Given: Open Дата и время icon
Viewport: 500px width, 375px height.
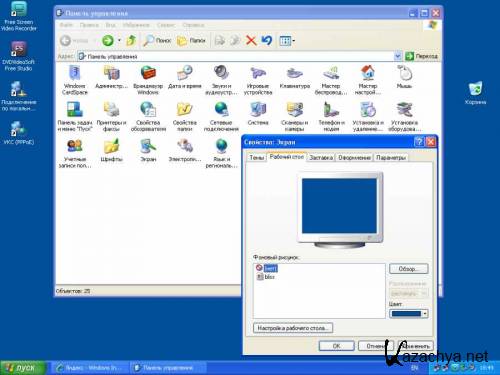Looking at the screenshot, I should click(x=185, y=77).
